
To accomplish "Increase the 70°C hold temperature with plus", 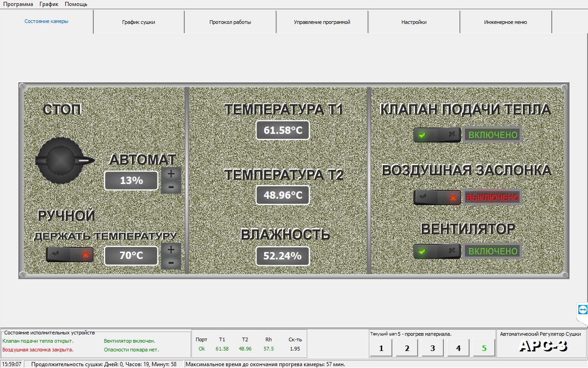I will [x=171, y=250].
